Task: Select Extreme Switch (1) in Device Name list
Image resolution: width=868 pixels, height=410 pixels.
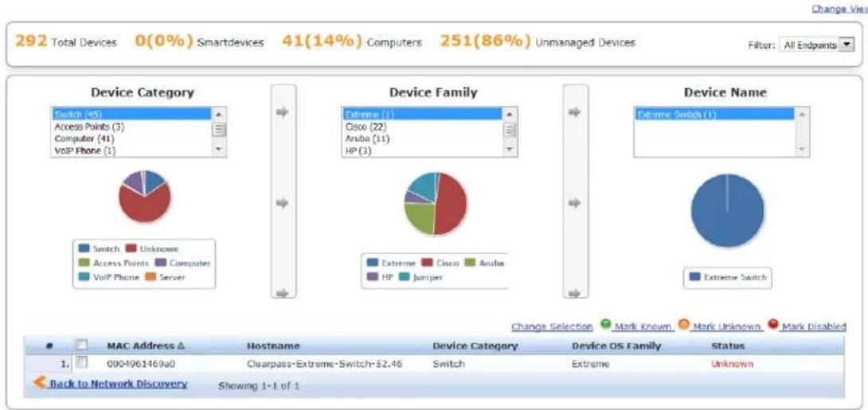Action: pos(714,114)
